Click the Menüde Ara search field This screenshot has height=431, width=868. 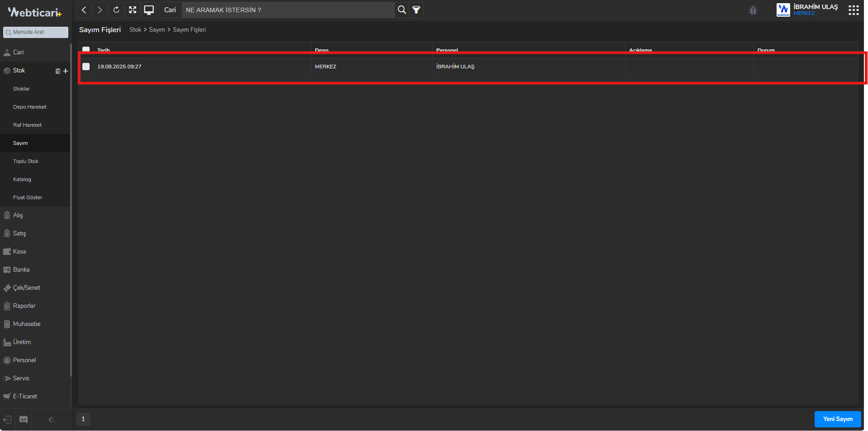36,32
